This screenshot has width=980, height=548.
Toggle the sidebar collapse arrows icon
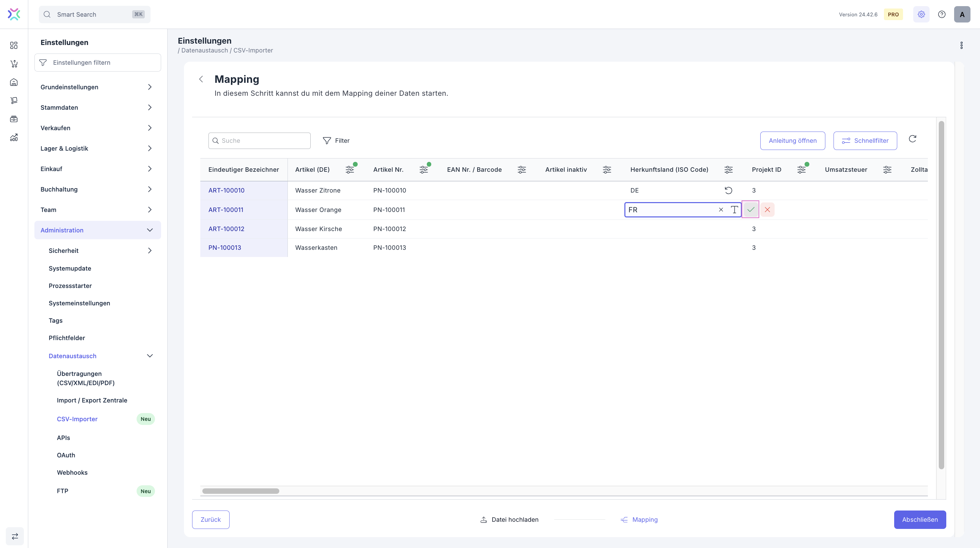15,536
